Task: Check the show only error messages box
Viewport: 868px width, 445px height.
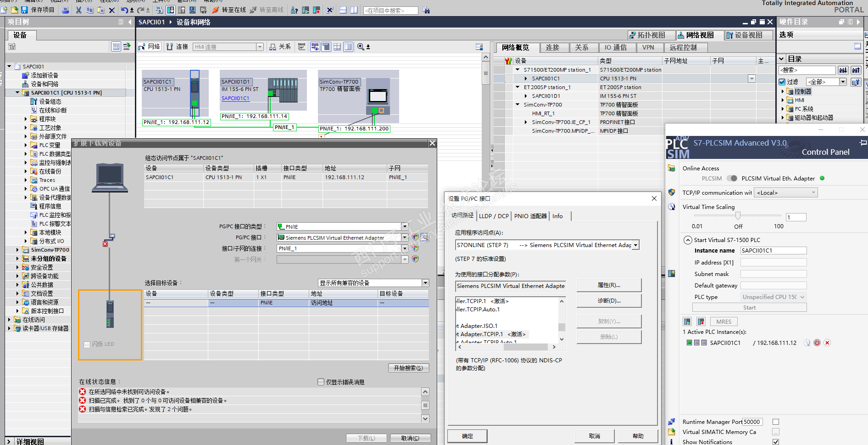Action: coord(321,382)
